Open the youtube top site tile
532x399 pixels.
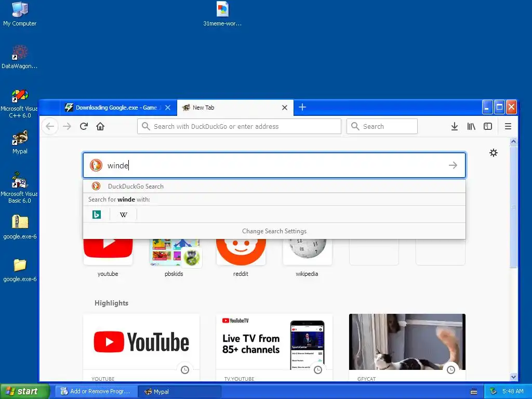108,258
